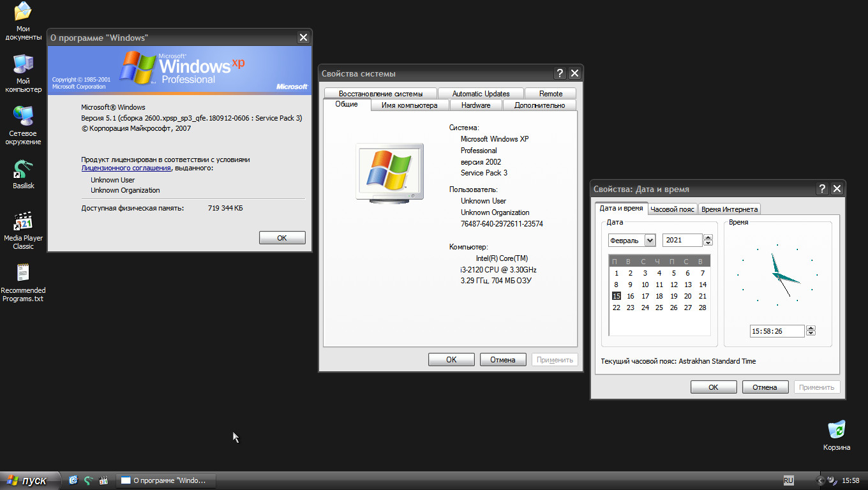Click the year field showing 2021
The width and height of the screenshot is (868, 490).
(682, 241)
